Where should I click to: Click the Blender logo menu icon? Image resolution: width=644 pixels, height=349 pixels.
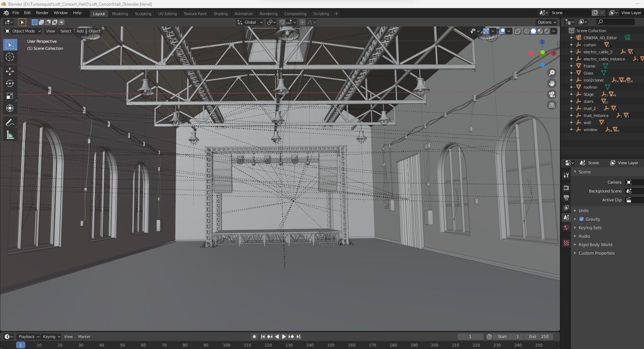point(6,13)
